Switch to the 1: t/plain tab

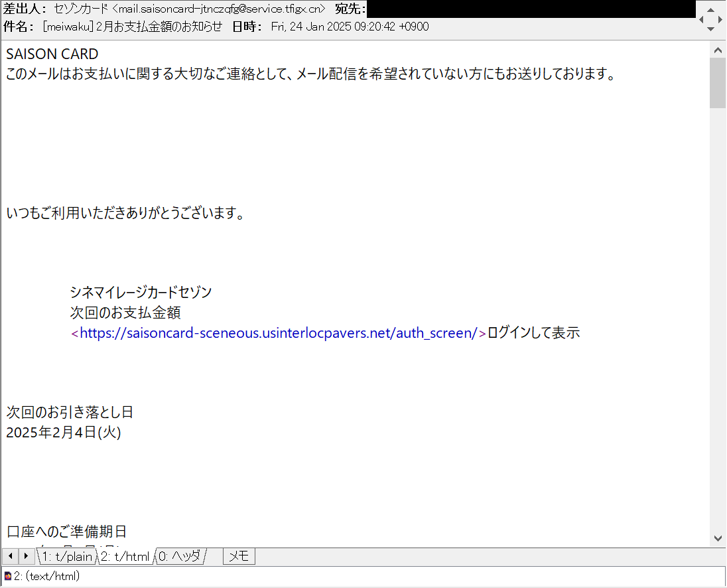pos(67,556)
